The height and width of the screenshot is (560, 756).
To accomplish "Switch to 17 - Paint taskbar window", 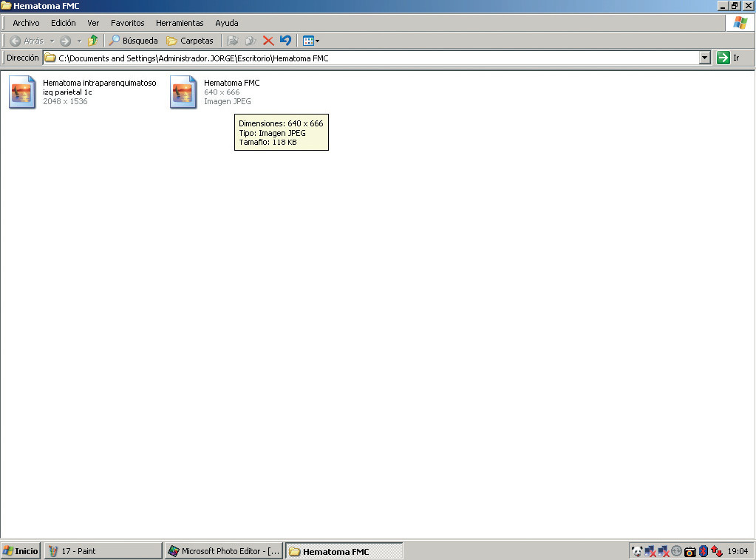I will coord(103,551).
